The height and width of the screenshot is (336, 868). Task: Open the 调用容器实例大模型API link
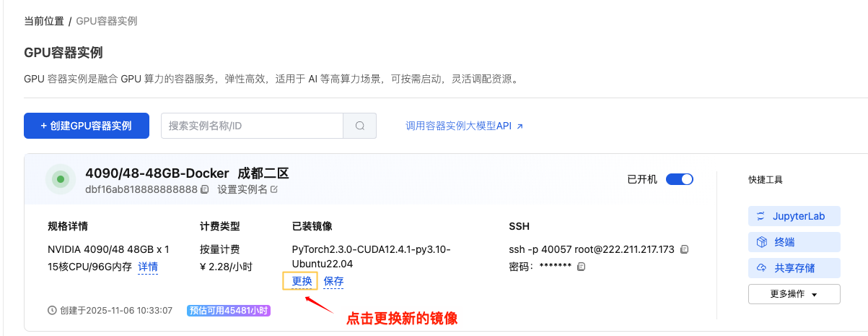point(465,126)
